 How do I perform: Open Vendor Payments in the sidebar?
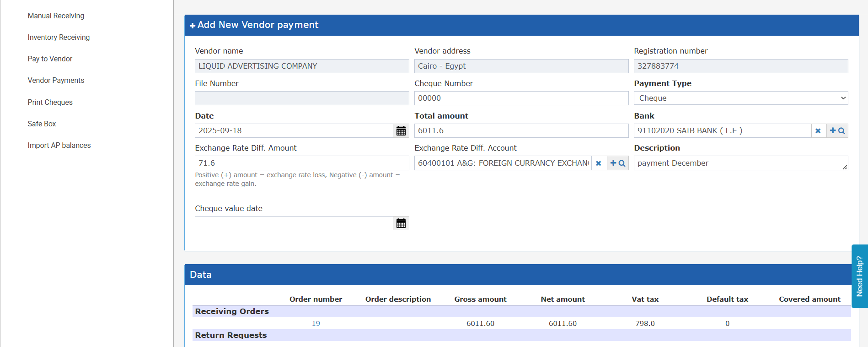pos(56,80)
